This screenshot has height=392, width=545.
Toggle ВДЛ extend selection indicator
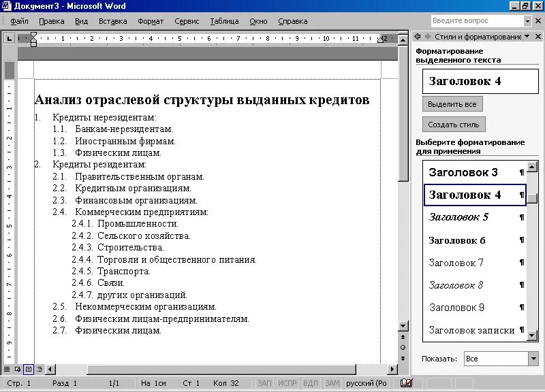(311, 383)
